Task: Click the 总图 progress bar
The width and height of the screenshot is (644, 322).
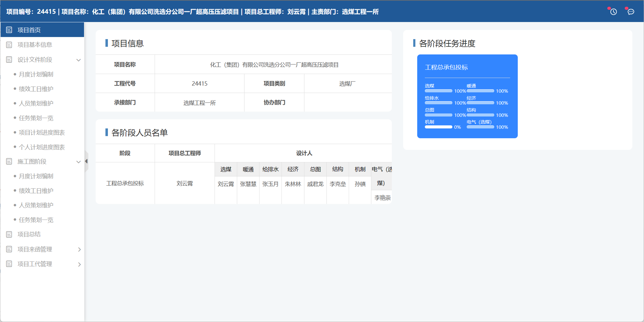Action: [439, 115]
